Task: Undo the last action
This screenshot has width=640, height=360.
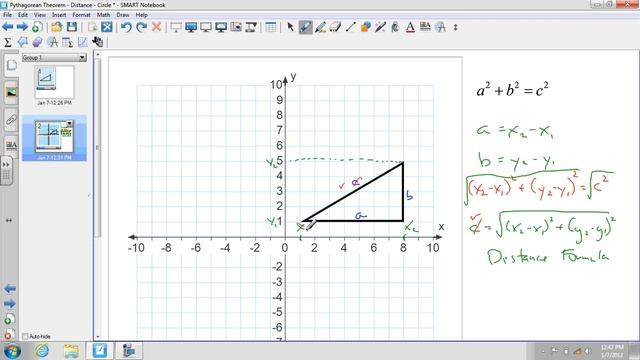Action: pos(126,27)
